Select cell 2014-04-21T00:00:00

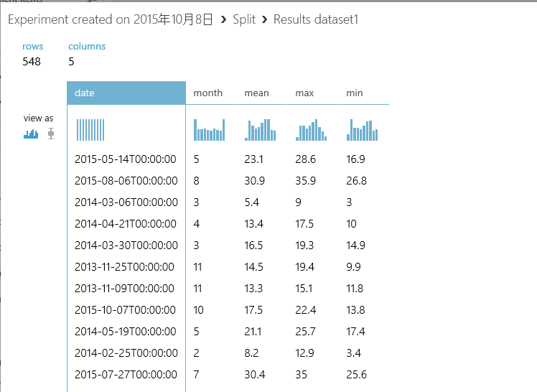pos(126,224)
